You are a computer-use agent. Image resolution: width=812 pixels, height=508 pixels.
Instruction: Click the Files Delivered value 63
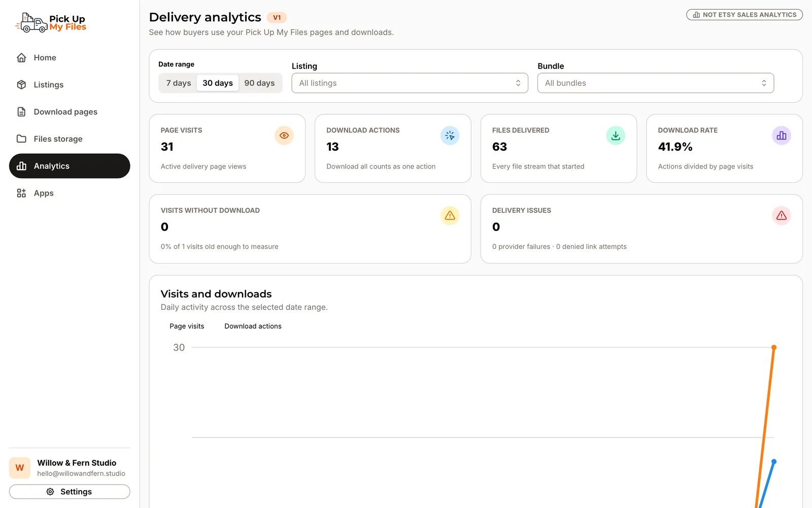(499, 147)
